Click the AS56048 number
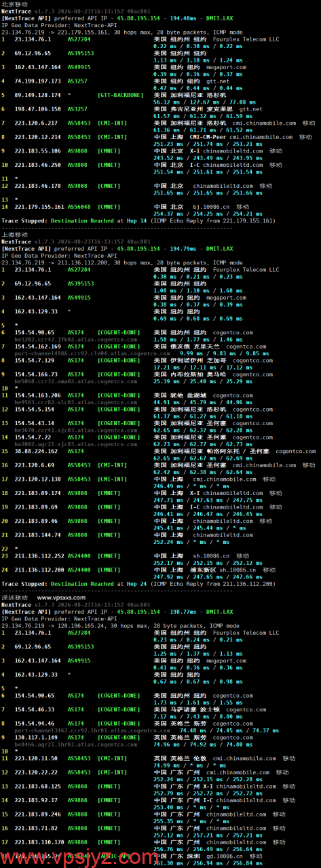The height and width of the screenshot is (868, 321). (81, 206)
